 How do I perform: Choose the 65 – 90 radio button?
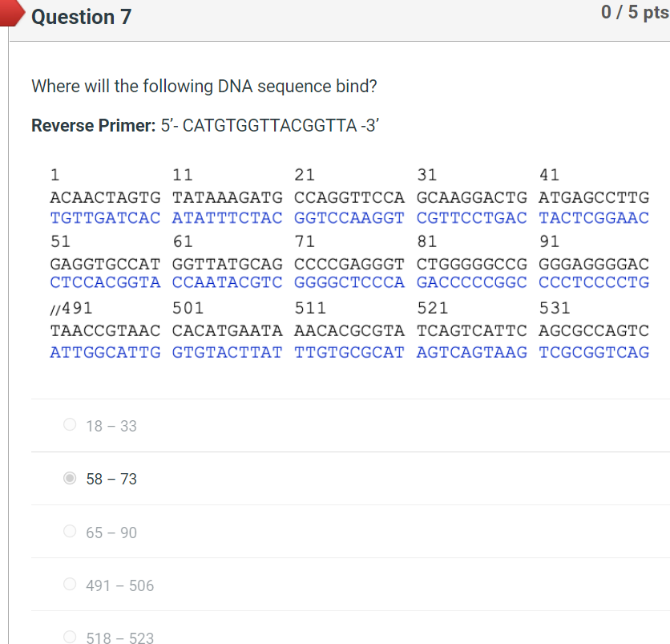tap(69, 531)
